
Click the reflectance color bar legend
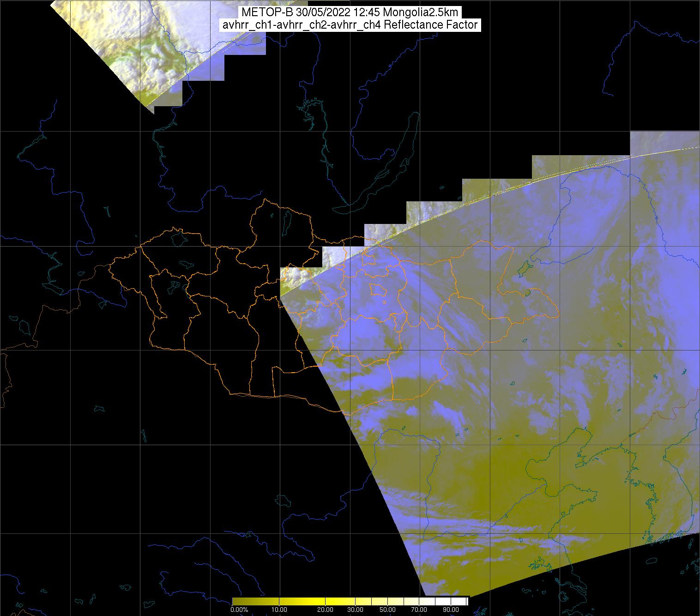[350, 601]
